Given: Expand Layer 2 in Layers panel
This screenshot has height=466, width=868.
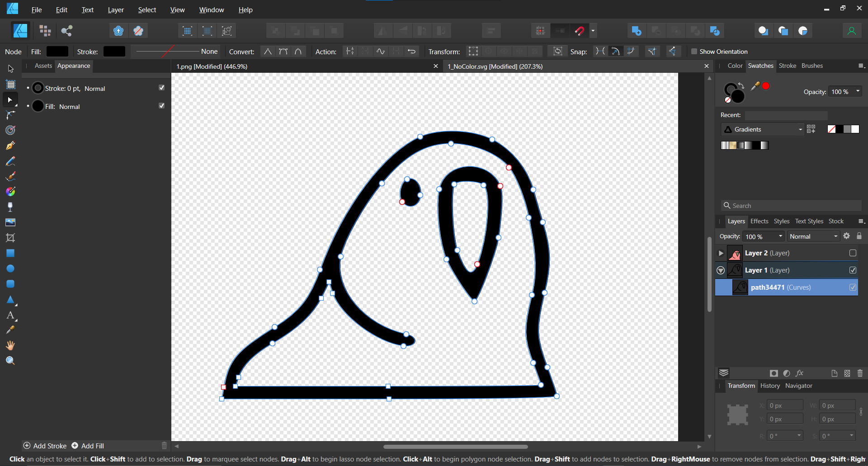Looking at the screenshot, I should (x=721, y=253).
